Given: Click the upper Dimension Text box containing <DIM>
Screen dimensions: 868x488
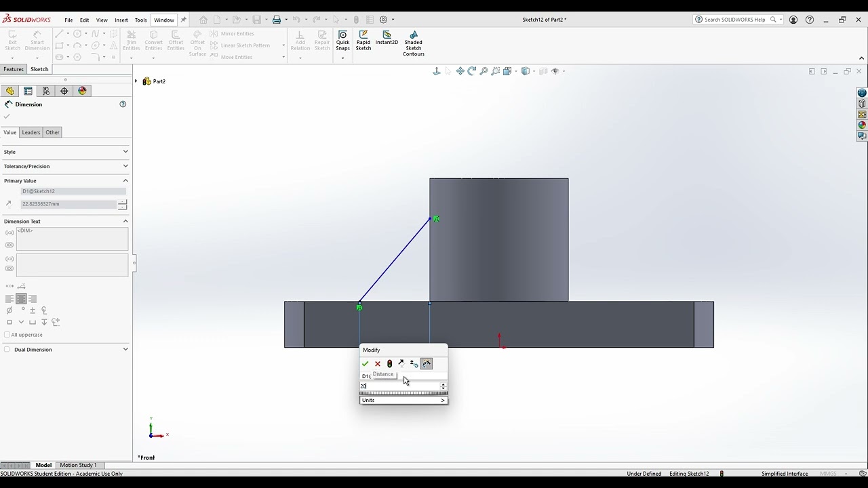Looking at the screenshot, I should pos(72,239).
